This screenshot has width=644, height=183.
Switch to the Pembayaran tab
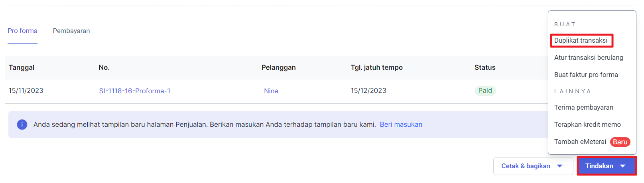tap(71, 31)
